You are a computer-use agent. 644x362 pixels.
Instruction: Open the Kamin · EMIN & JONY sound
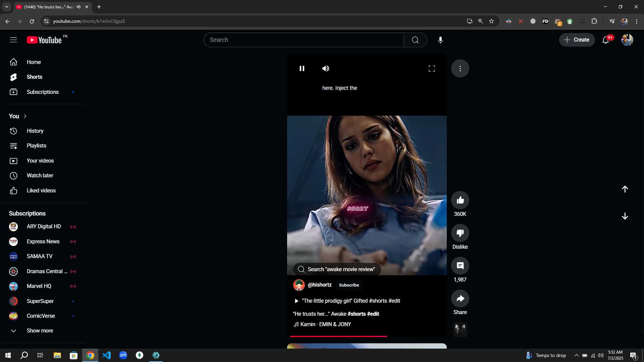pyautogui.click(x=323, y=324)
